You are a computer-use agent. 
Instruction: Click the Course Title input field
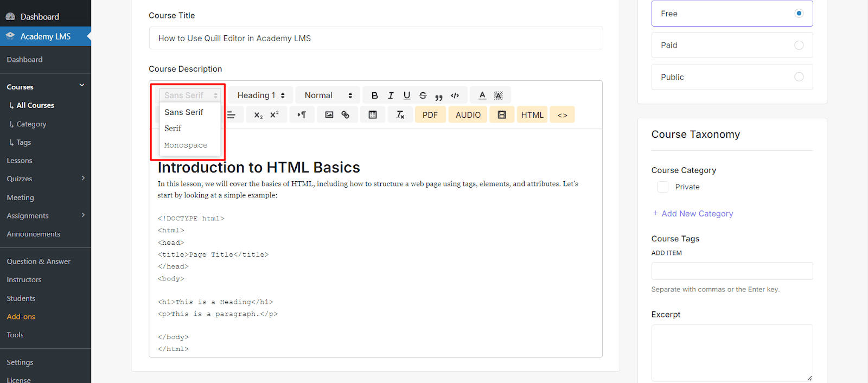click(x=376, y=38)
